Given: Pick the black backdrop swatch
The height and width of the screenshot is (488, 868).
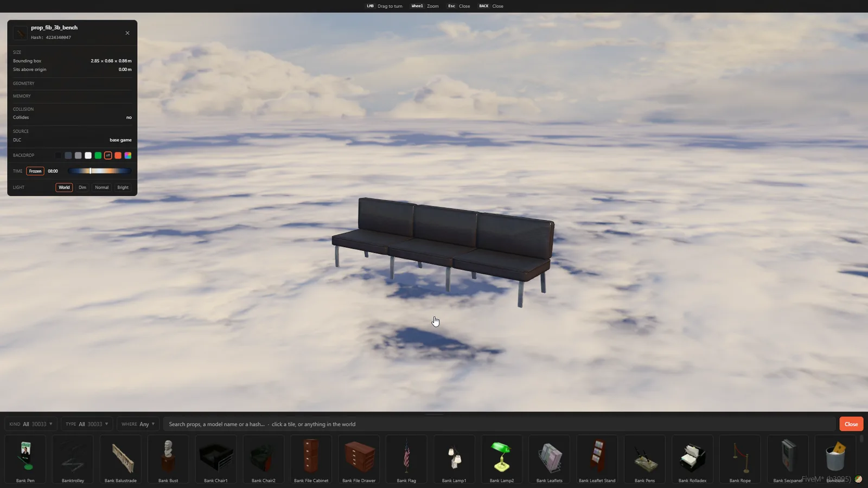Looking at the screenshot, I should coord(58,156).
